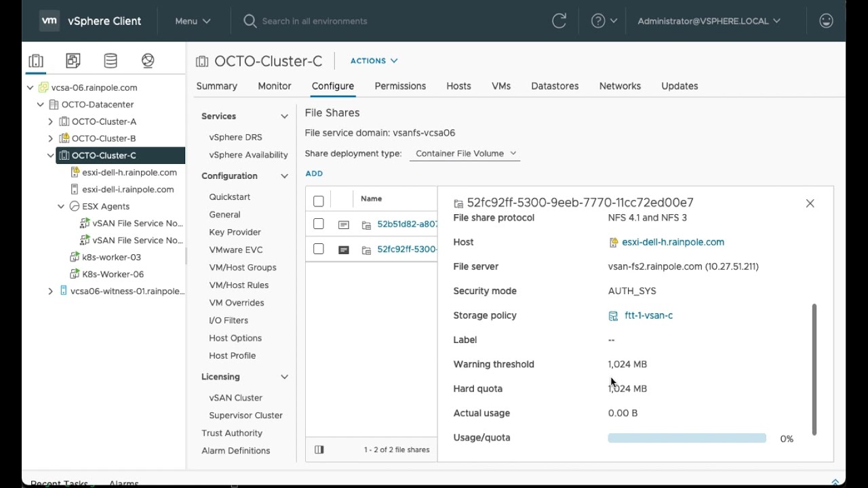Open the Updates tab
The height and width of the screenshot is (488, 868).
[x=679, y=86]
